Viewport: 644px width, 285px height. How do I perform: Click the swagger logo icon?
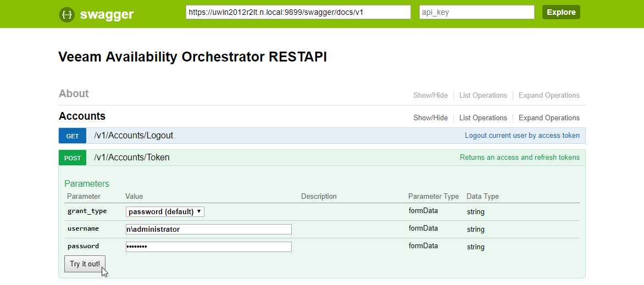click(67, 15)
